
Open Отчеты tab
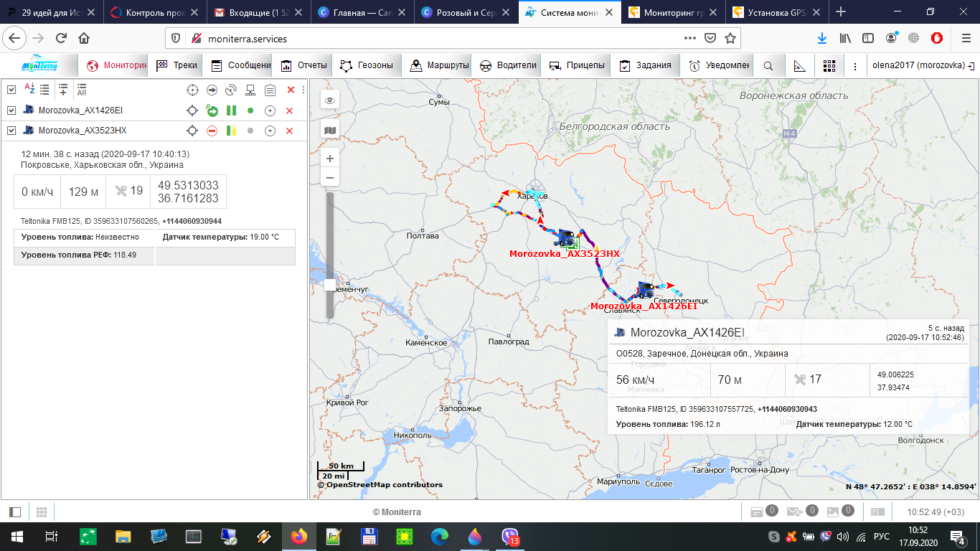coord(304,65)
